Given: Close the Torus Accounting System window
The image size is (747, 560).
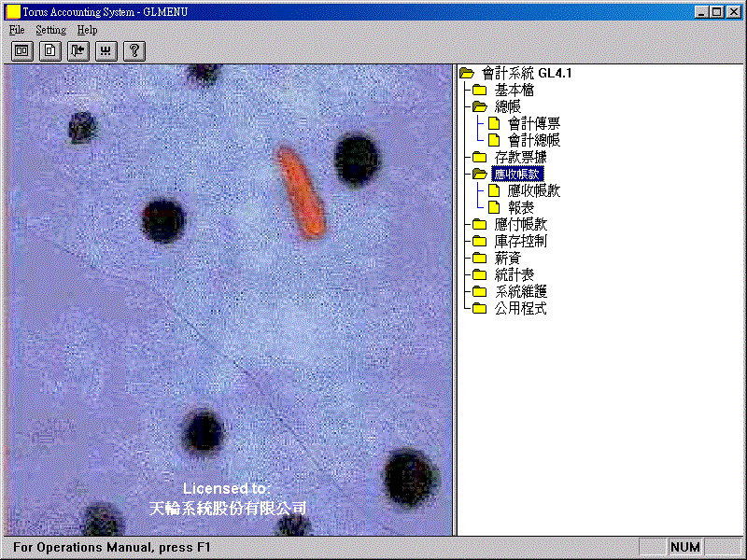Looking at the screenshot, I should tap(734, 12).
